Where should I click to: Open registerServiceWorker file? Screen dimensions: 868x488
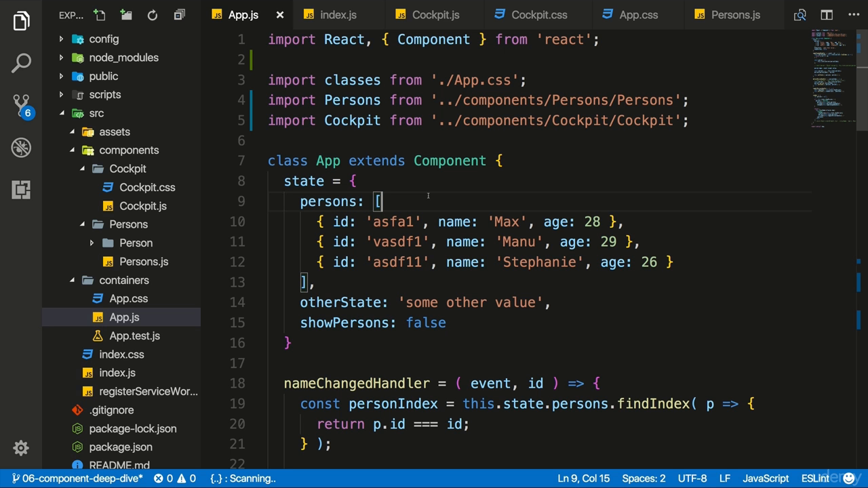tap(149, 391)
